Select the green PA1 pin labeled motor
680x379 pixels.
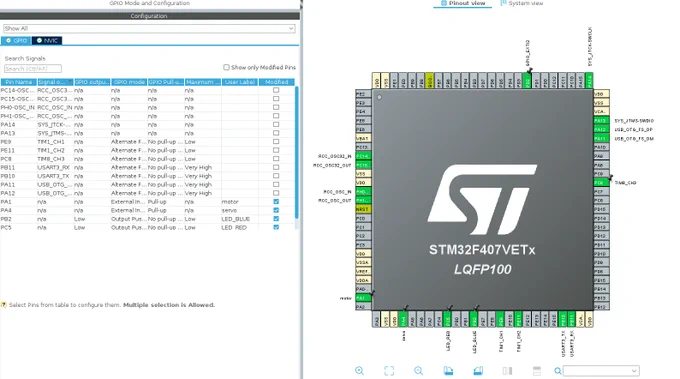(x=363, y=298)
